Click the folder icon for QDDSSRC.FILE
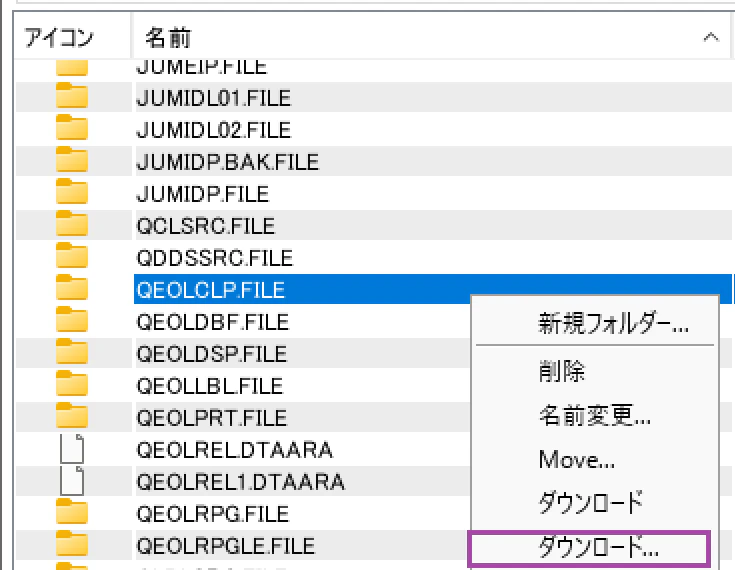Screen dimensions: 735x570 click(72, 255)
